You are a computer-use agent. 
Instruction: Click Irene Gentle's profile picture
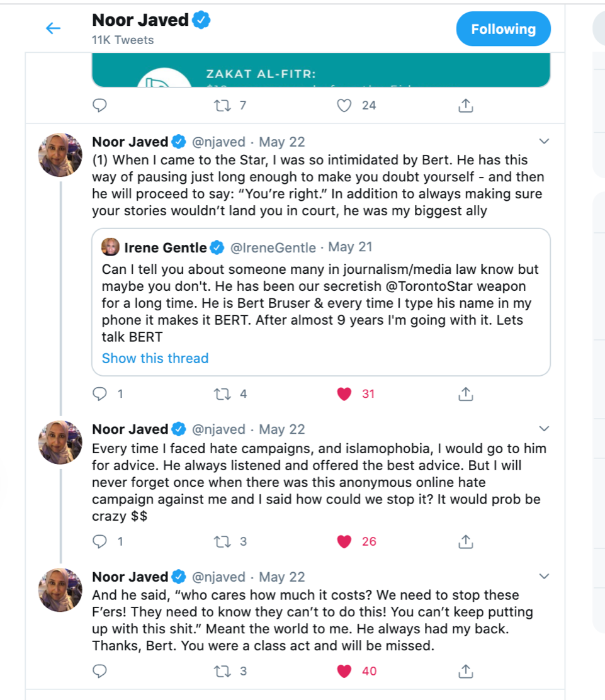tap(110, 247)
